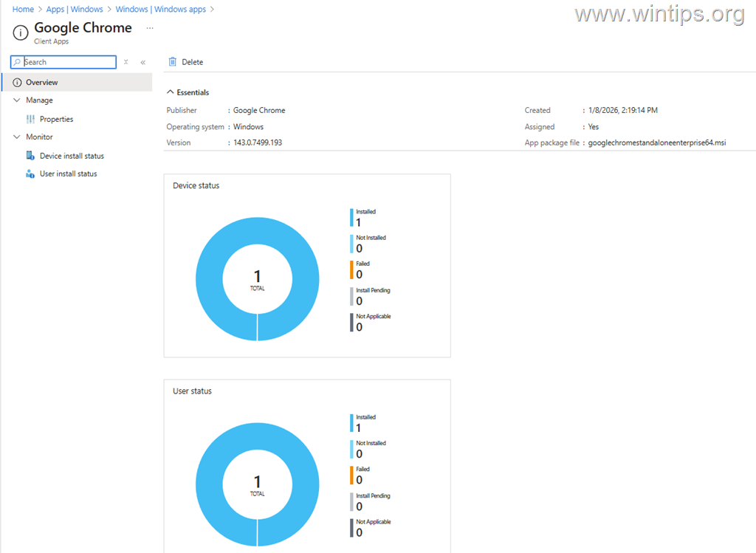This screenshot has width=756, height=553.
Task: Open the Properties menu item
Action: click(56, 119)
